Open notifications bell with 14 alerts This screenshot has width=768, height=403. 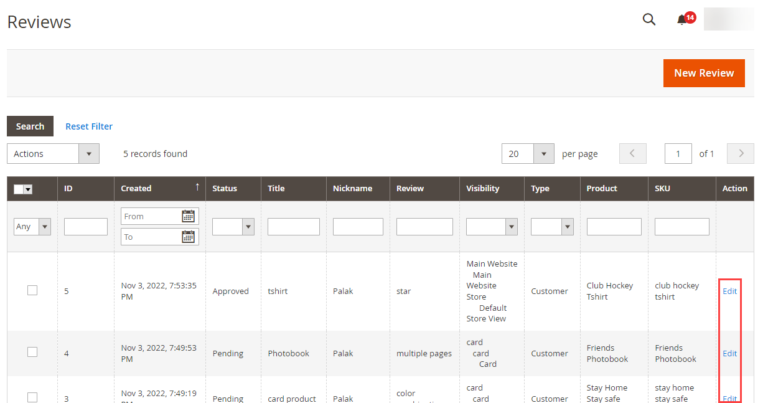683,20
